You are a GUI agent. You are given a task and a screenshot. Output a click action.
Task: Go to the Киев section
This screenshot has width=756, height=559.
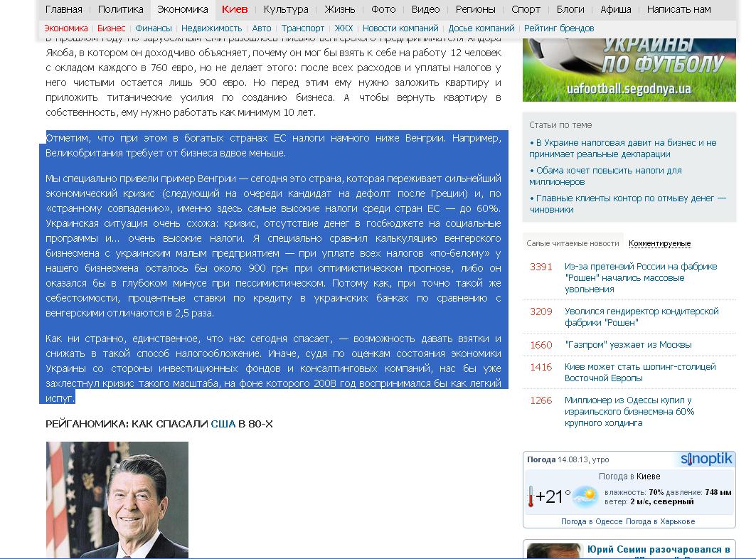point(235,9)
